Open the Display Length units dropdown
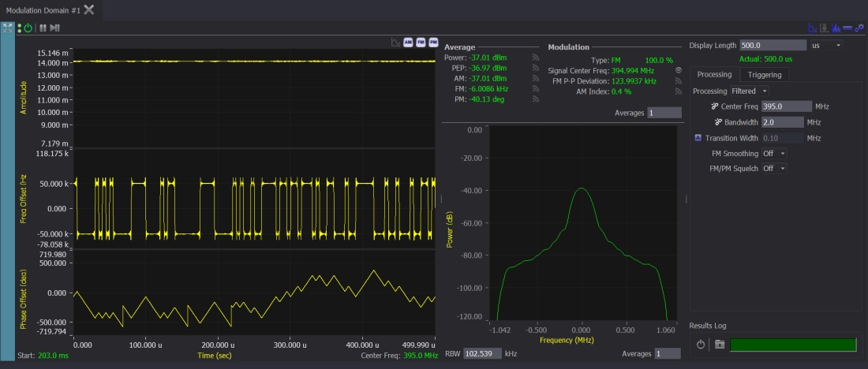 (826, 45)
